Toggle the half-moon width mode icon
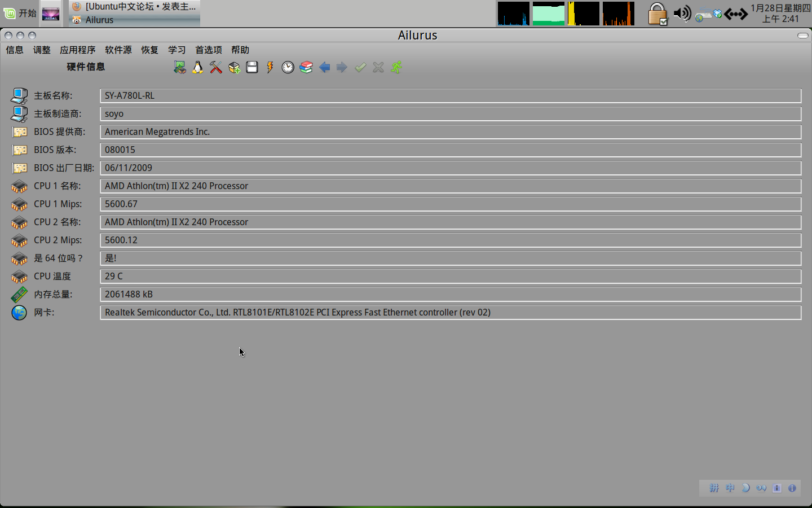812x508 pixels. point(745,488)
